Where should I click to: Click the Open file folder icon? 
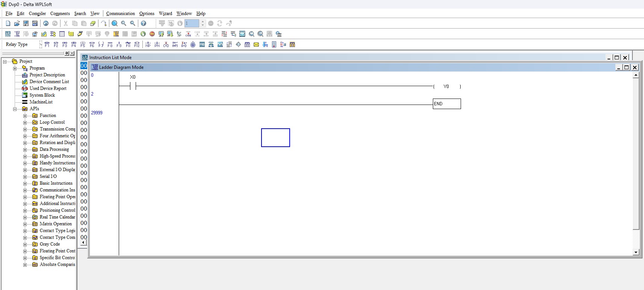17,23
